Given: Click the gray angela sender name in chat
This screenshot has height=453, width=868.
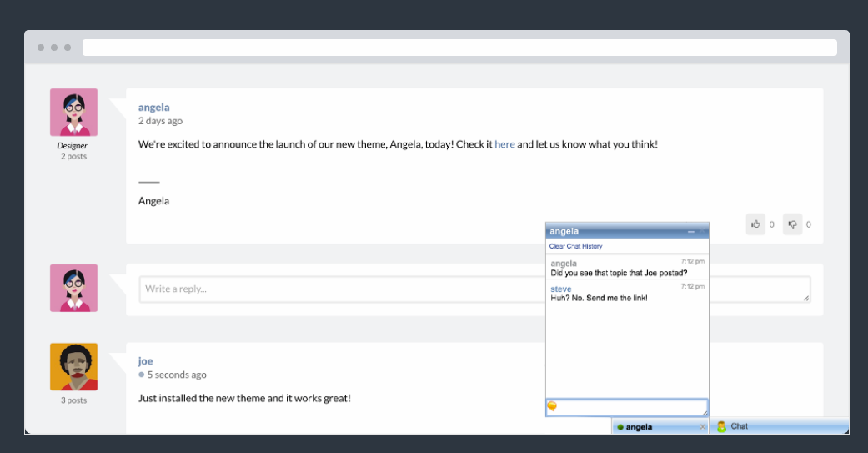Looking at the screenshot, I should [x=564, y=264].
